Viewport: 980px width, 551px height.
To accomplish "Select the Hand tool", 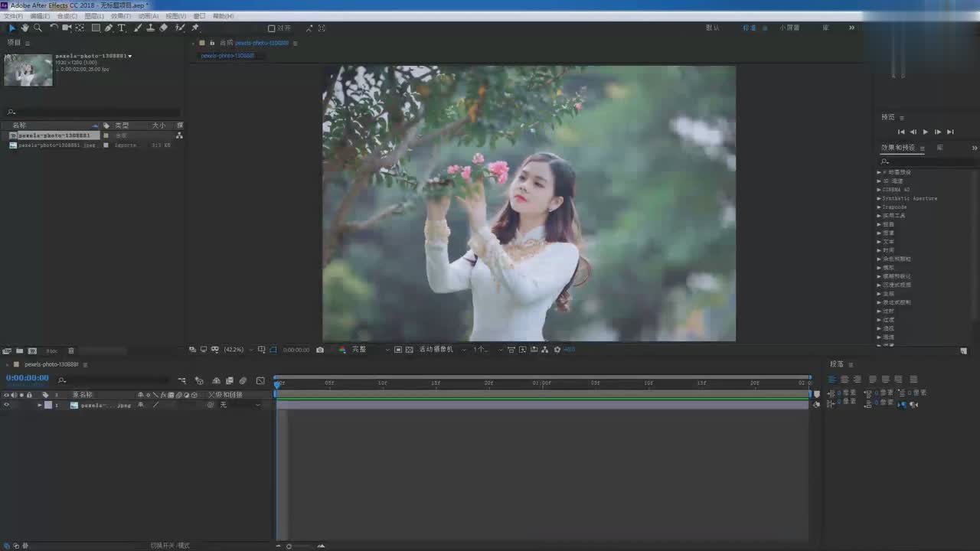I will pos(24,28).
